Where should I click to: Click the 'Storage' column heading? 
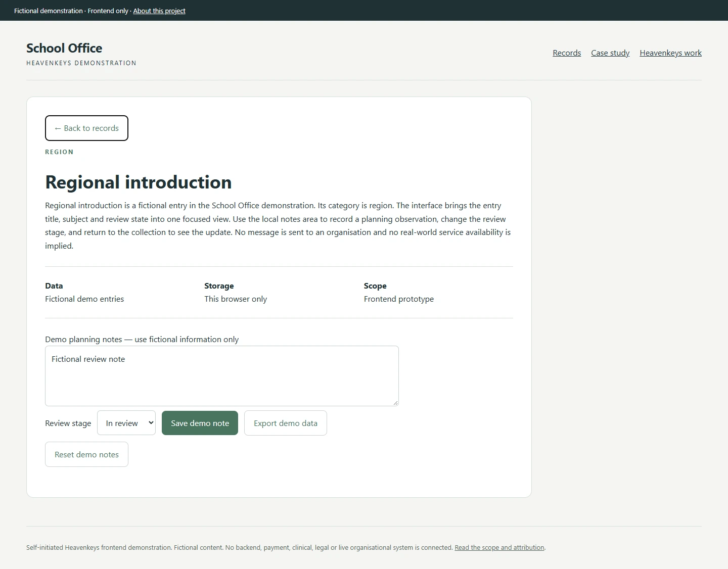coord(219,286)
